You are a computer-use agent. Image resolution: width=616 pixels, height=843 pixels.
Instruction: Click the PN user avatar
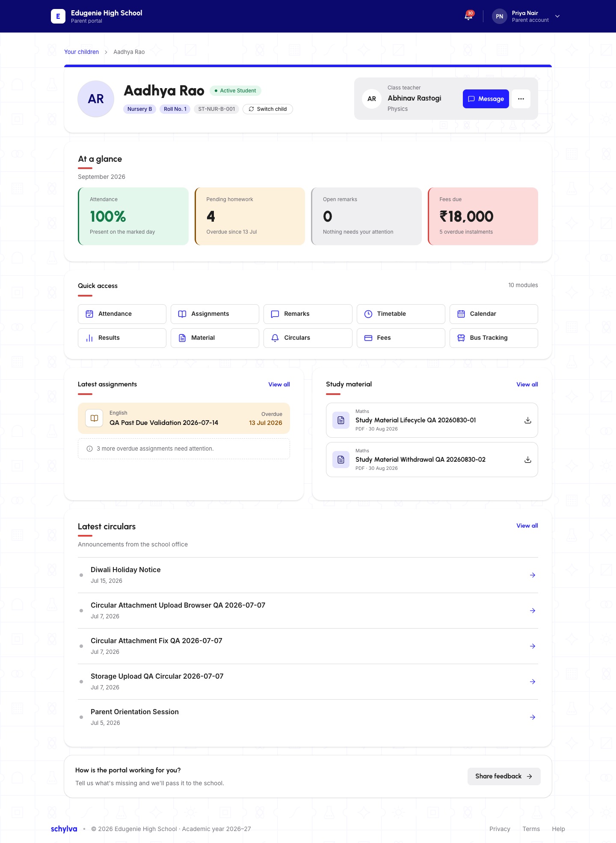tap(499, 16)
